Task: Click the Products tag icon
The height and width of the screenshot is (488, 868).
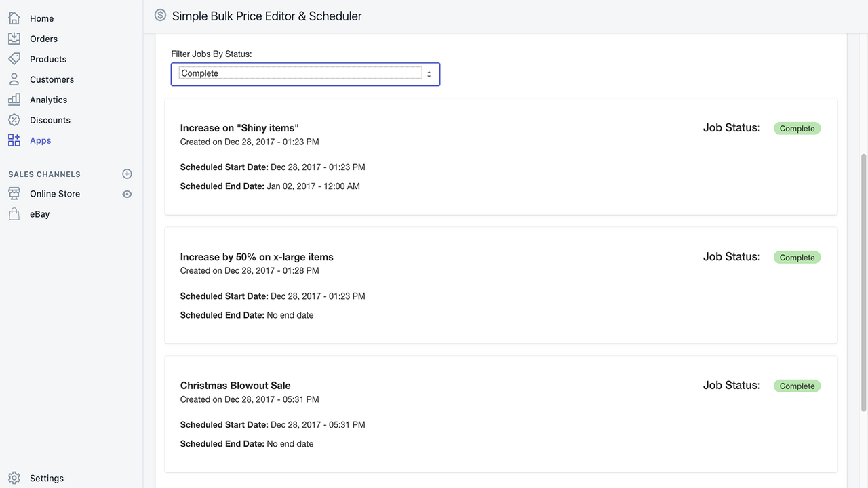Action: pos(14,59)
